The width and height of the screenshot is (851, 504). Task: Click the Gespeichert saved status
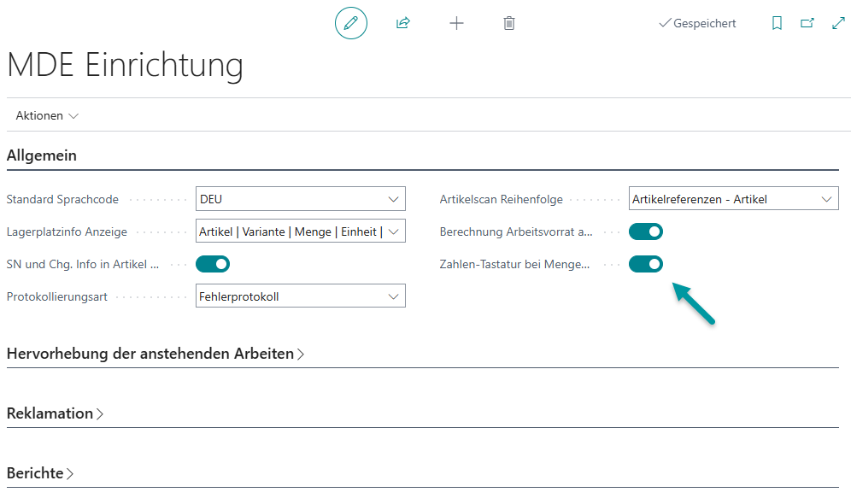697,23
